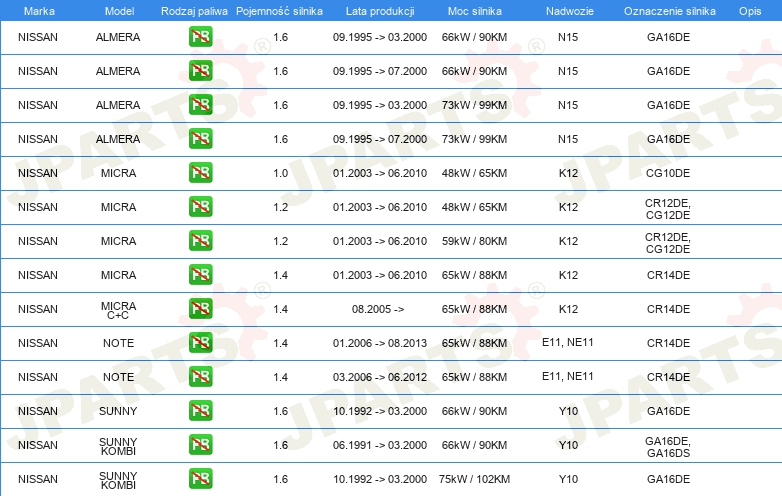
Task: Click the fuel icon in SUNNY KOMBI 06.1991 row
Action: point(200,445)
